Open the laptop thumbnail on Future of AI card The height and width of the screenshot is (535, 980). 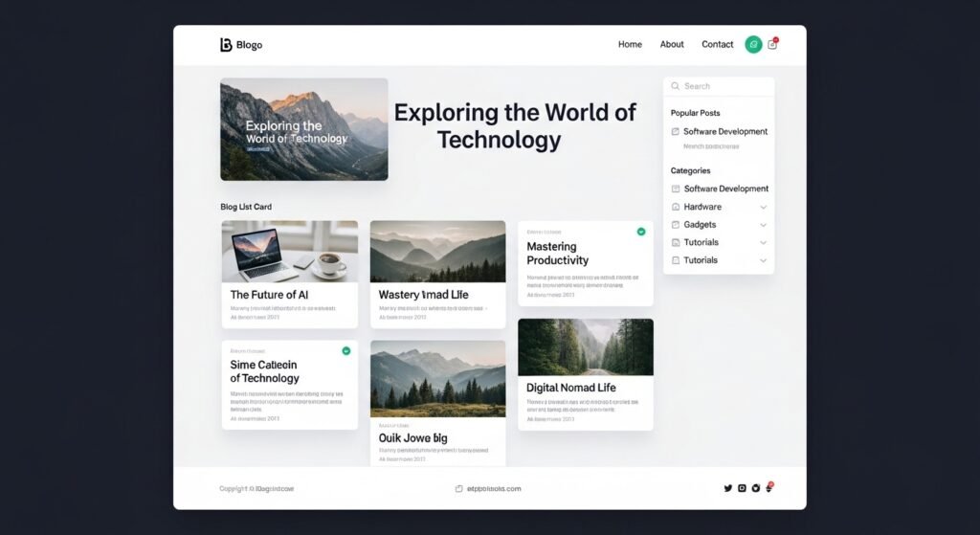point(290,252)
